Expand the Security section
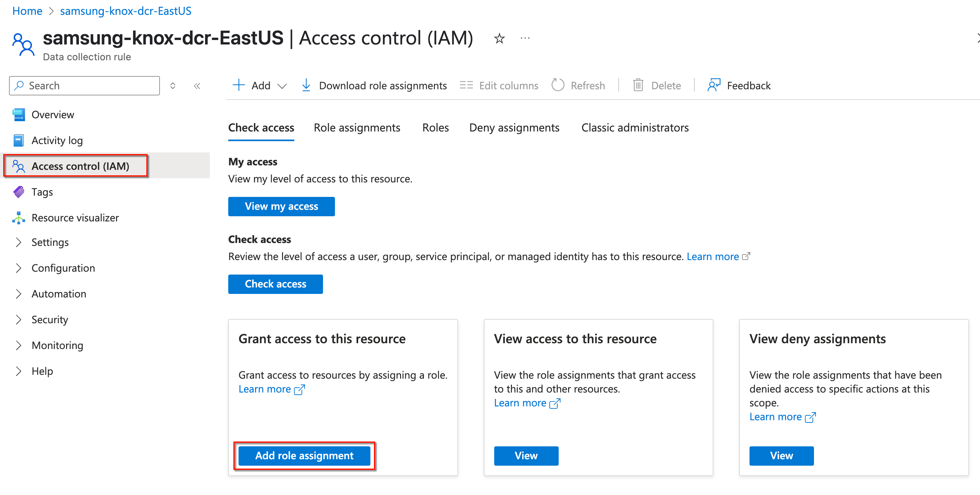This screenshot has height=495, width=980. tap(49, 319)
